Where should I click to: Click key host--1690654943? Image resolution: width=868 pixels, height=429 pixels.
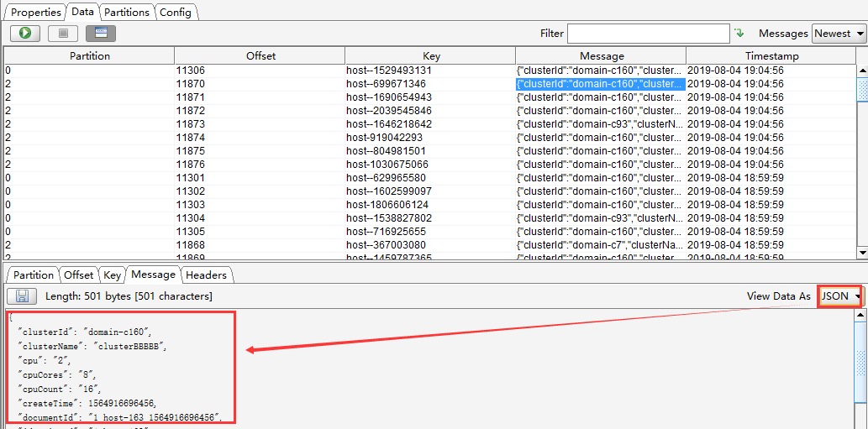click(x=430, y=97)
